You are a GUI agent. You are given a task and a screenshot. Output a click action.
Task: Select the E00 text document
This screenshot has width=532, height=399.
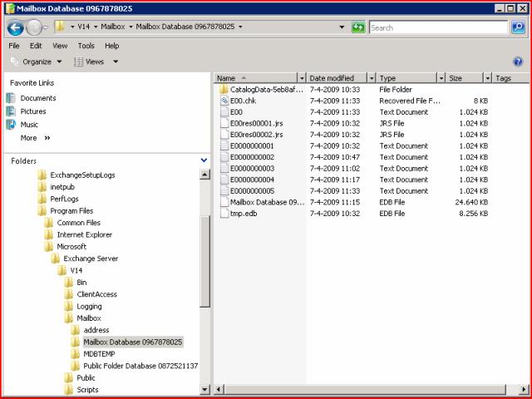tap(236, 112)
